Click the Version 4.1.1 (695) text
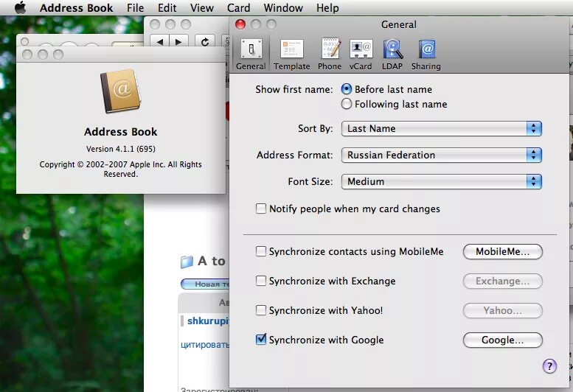Screen dimensions: 573x392 point(121,149)
